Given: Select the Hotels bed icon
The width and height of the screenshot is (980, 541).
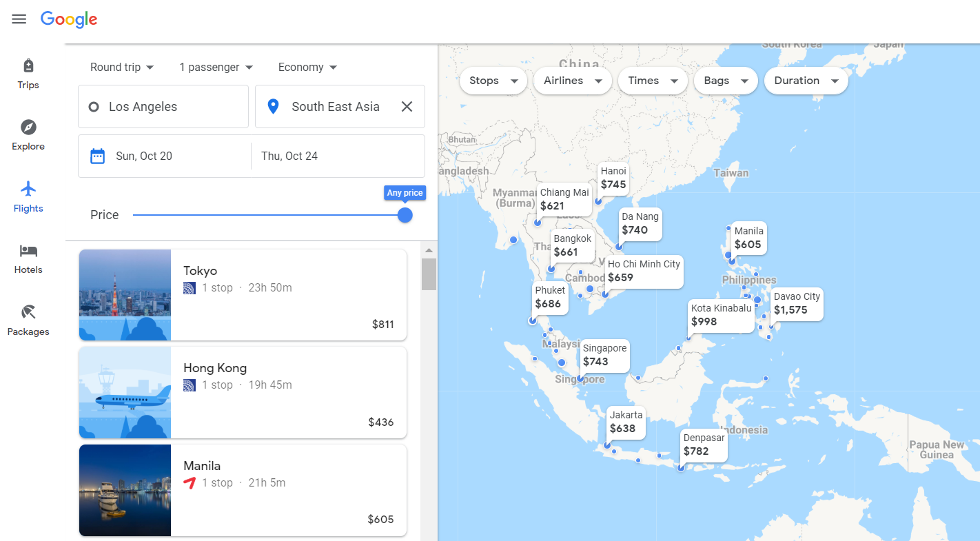Looking at the screenshot, I should coord(28,252).
